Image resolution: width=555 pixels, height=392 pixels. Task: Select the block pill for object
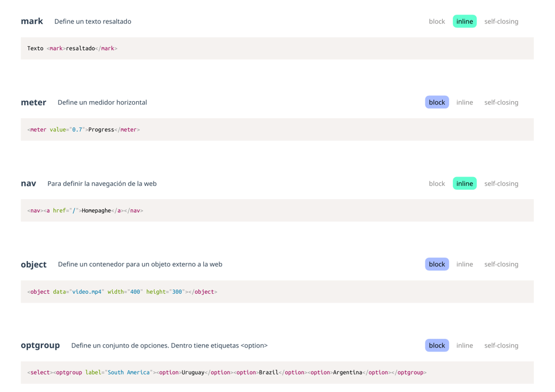tap(436, 264)
